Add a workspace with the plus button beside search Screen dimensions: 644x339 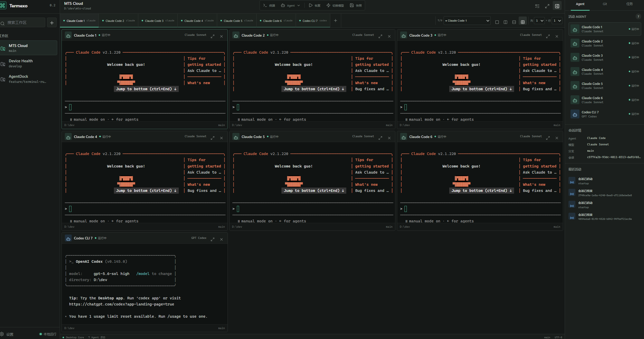coord(52,23)
